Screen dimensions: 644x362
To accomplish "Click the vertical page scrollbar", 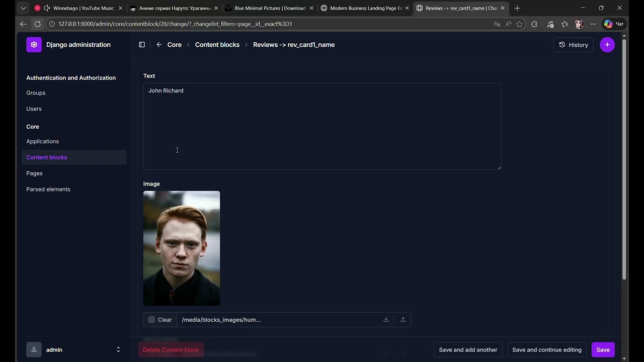I will point(624,160).
